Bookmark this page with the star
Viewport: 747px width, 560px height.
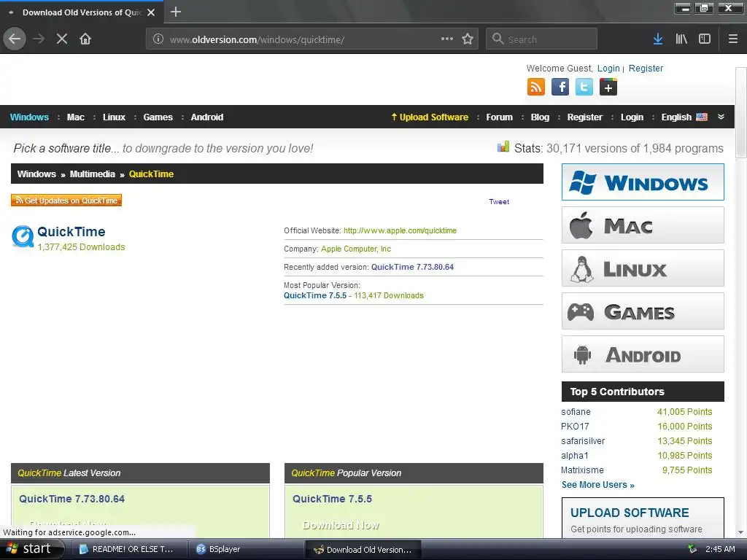[468, 39]
